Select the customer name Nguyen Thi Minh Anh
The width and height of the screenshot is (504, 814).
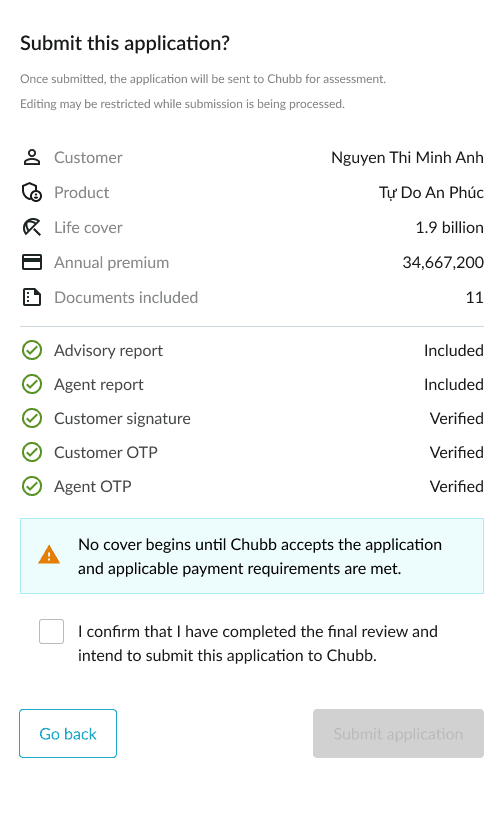click(x=407, y=157)
